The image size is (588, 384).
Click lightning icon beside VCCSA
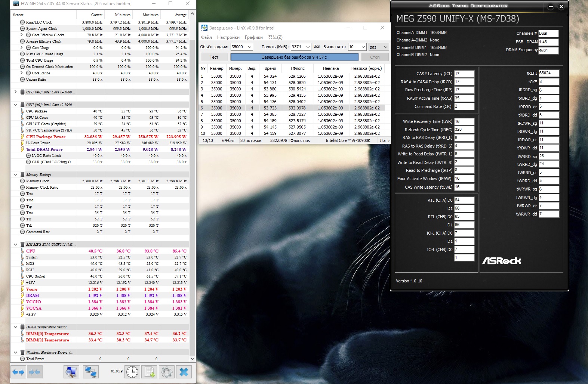23,308
